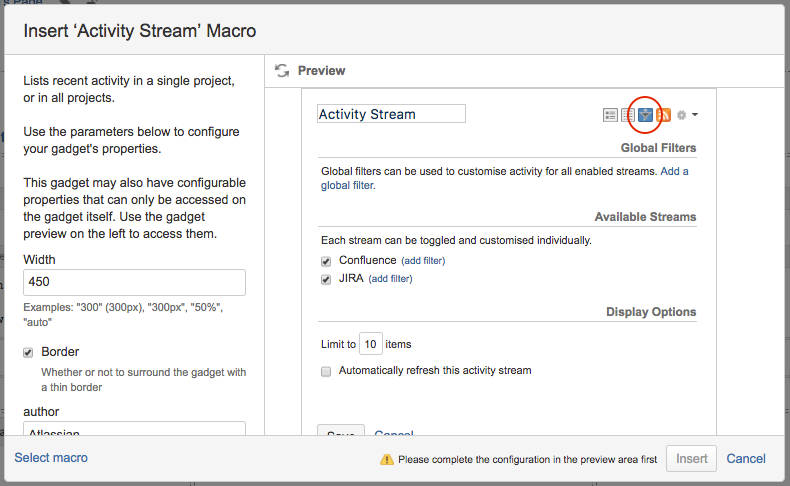Image resolution: width=790 pixels, height=486 pixels.
Task: Uncheck the JIRA stream checkbox
Action: pyautogui.click(x=326, y=280)
